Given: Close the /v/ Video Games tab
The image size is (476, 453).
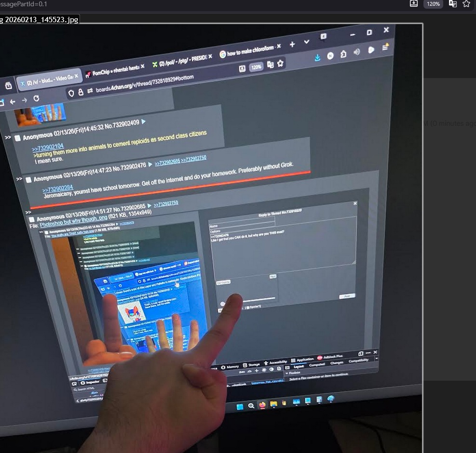Looking at the screenshot, I should pos(76,76).
